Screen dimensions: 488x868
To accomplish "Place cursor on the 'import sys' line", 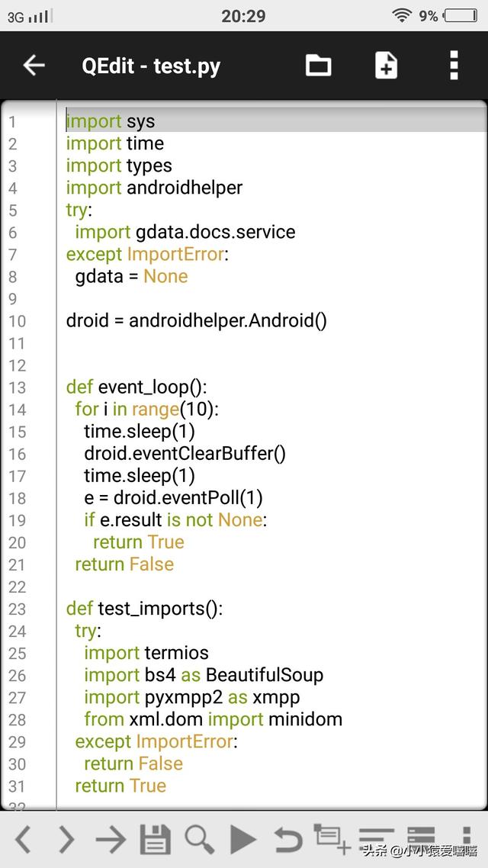I will [x=111, y=121].
